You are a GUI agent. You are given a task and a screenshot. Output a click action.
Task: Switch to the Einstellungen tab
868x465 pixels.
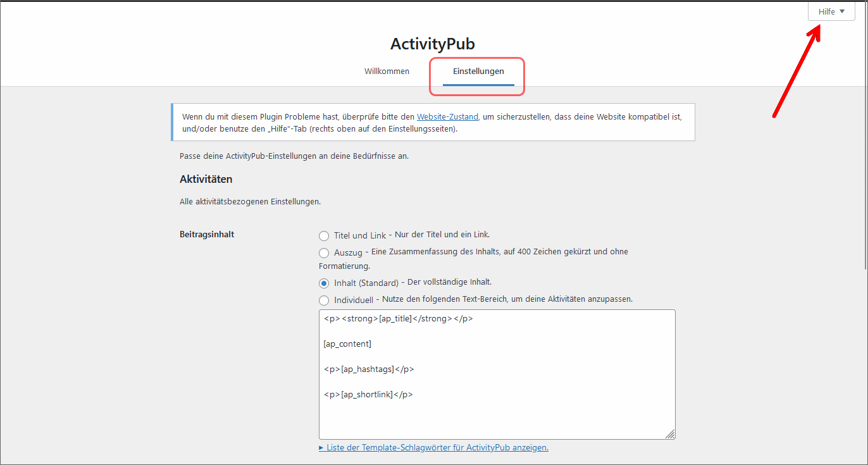pos(478,71)
